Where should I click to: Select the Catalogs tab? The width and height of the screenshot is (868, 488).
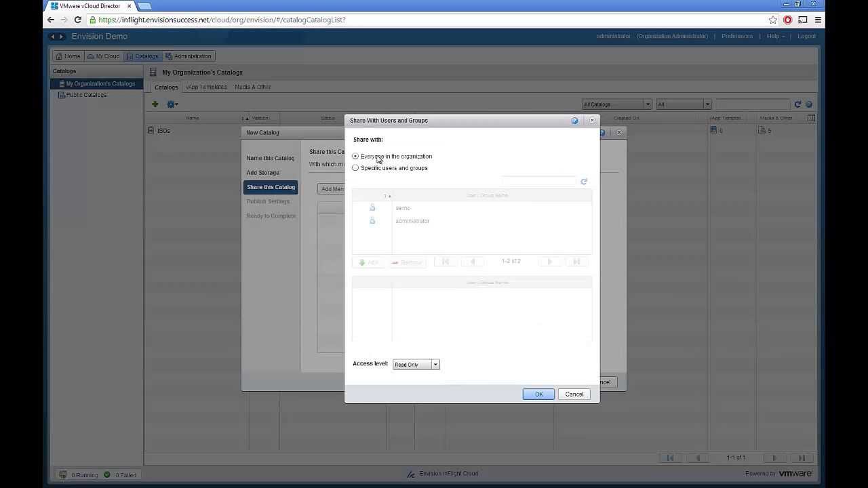coord(166,87)
